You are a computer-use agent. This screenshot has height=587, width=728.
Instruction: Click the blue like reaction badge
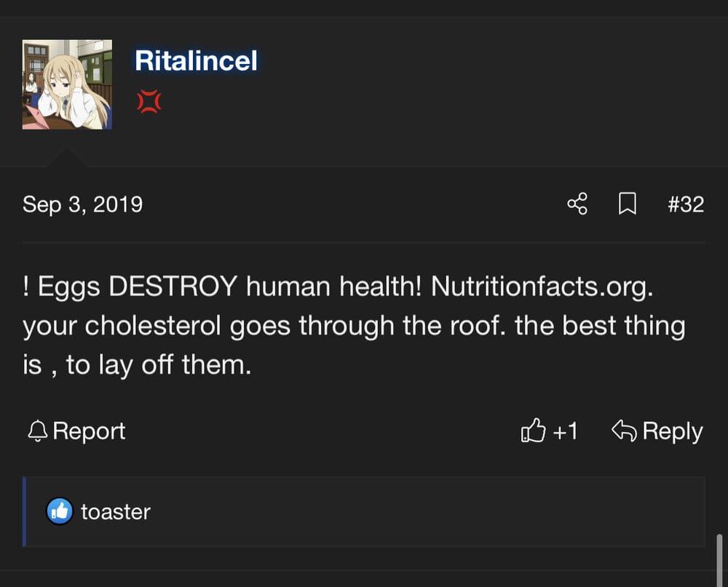[x=60, y=511]
